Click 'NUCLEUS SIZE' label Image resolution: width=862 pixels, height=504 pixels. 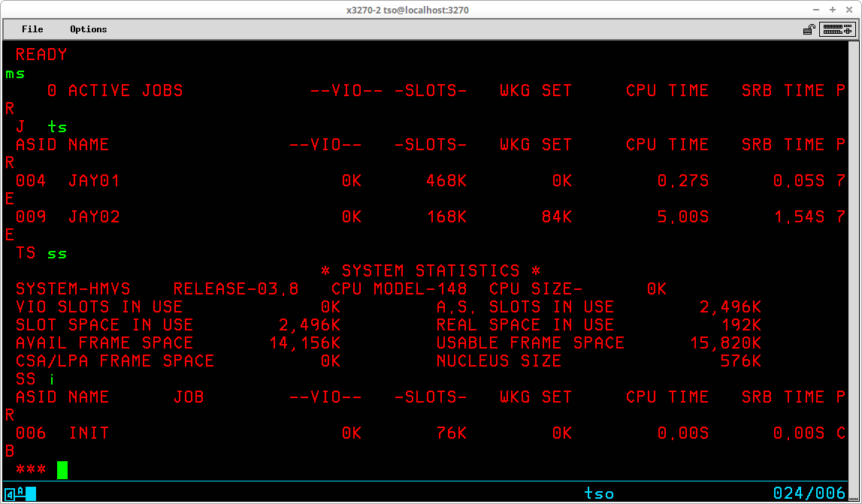click(x=499, y=361)
